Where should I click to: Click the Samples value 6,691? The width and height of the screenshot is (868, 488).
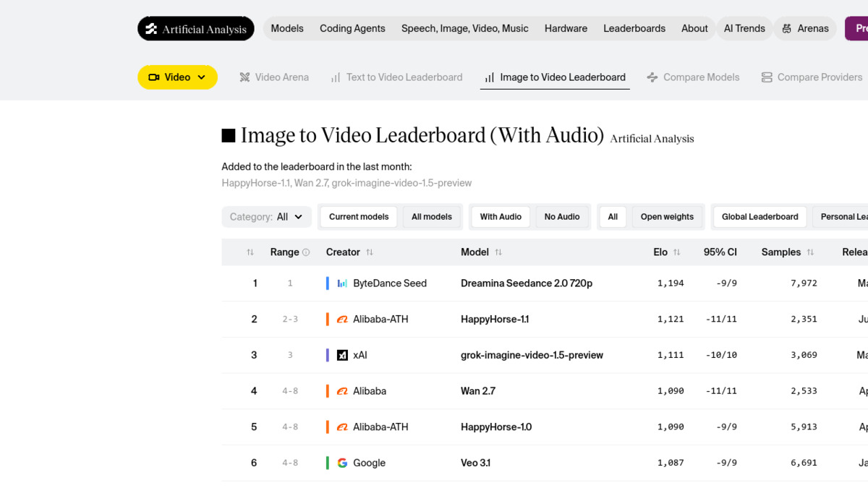804,463
